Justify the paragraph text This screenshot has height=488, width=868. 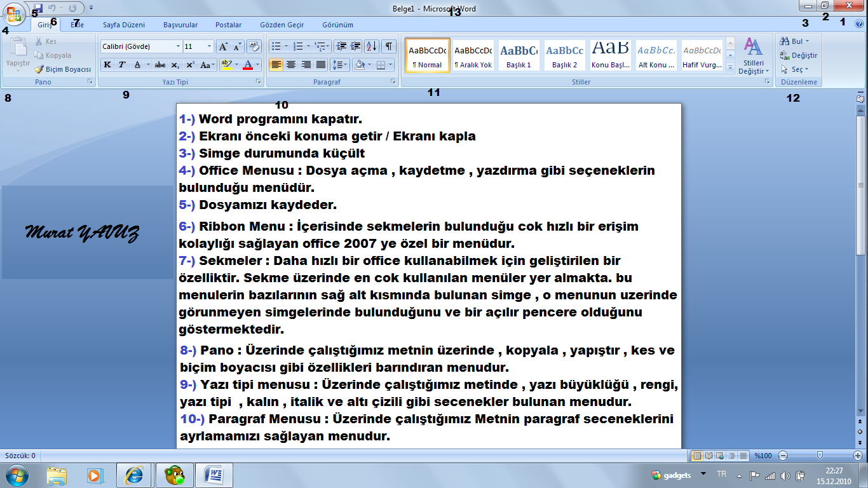322,65
